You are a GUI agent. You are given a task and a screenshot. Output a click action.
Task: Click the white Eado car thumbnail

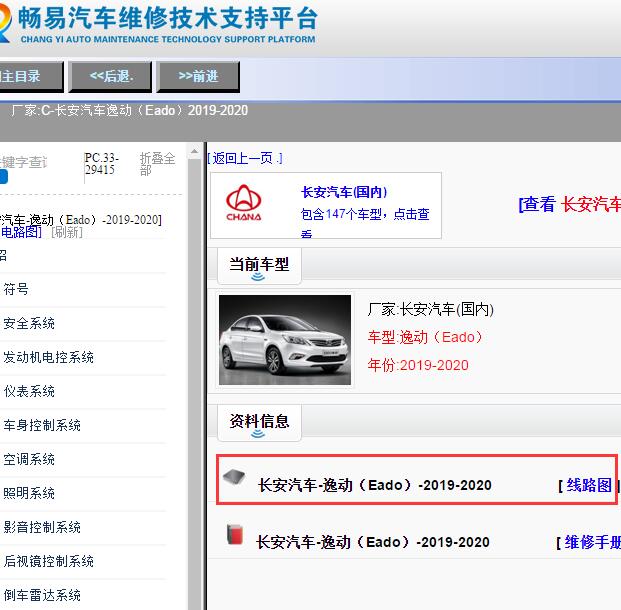(285, 340)
